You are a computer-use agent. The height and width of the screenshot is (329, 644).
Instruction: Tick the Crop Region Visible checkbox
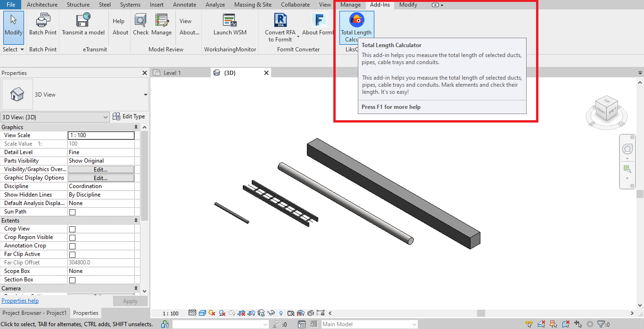(72, 238)
